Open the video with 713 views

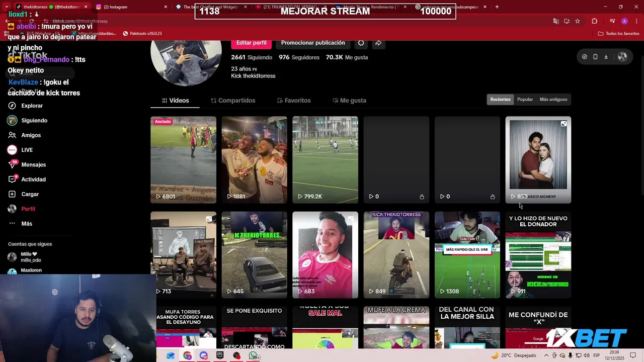pos(183,255)
